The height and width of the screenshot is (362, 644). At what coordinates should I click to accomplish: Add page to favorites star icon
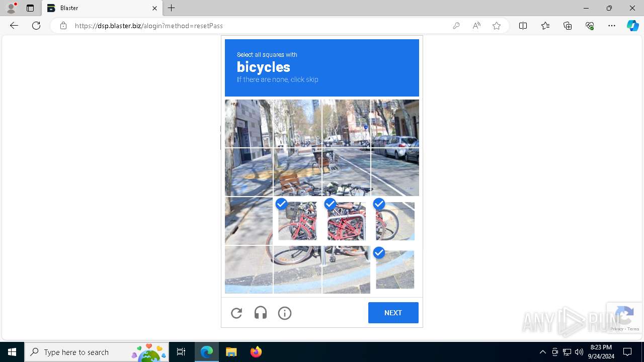[497, 26]
